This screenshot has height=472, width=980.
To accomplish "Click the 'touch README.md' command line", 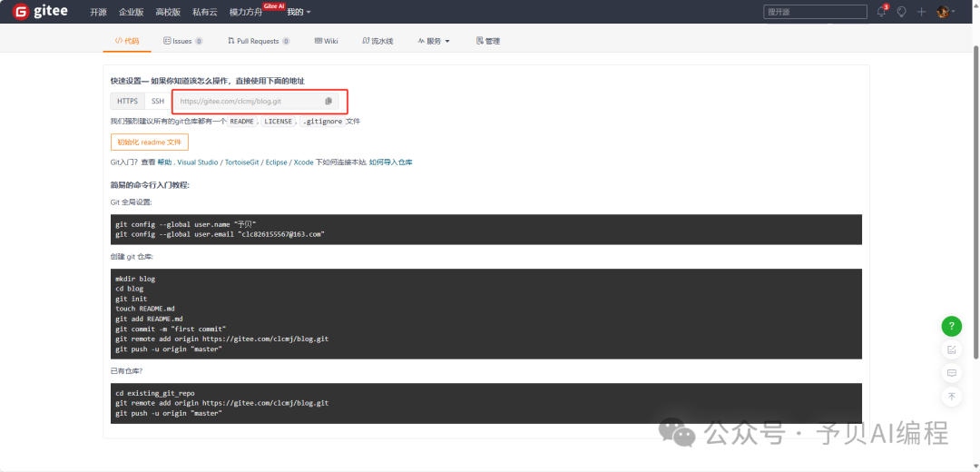I will (145, 309).
